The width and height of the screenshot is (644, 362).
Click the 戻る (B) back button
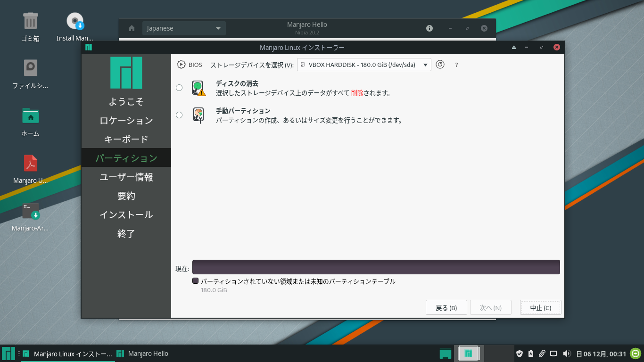[x=446, y=308]
